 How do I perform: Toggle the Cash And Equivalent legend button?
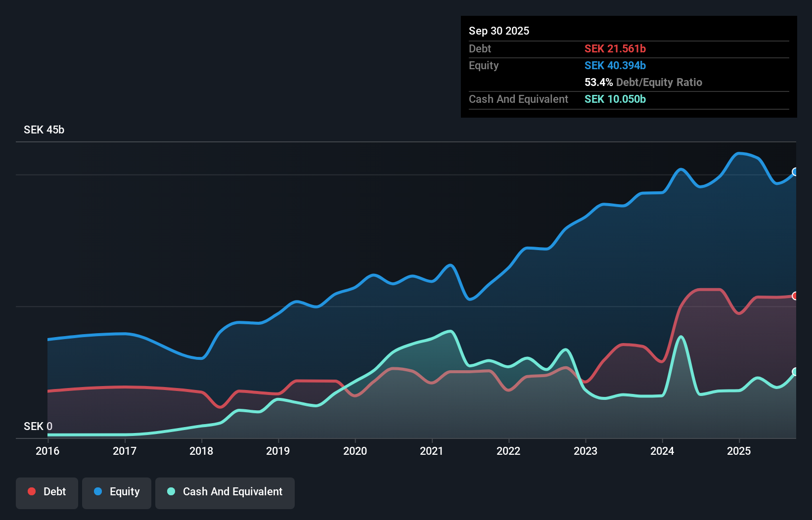click(225, 493)
